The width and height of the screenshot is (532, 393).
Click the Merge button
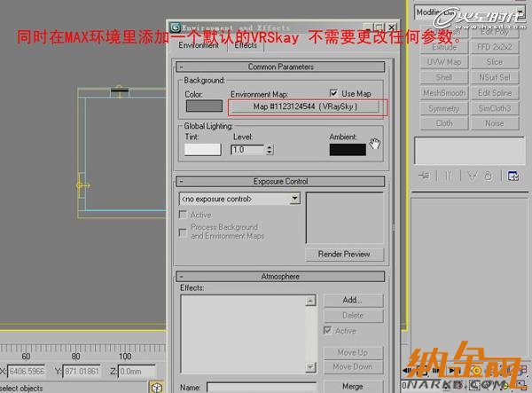tap(353, 386)
